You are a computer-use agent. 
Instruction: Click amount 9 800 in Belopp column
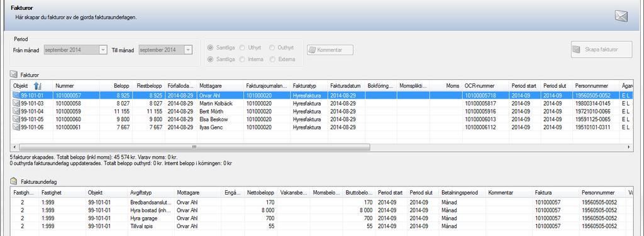(123, 119)
